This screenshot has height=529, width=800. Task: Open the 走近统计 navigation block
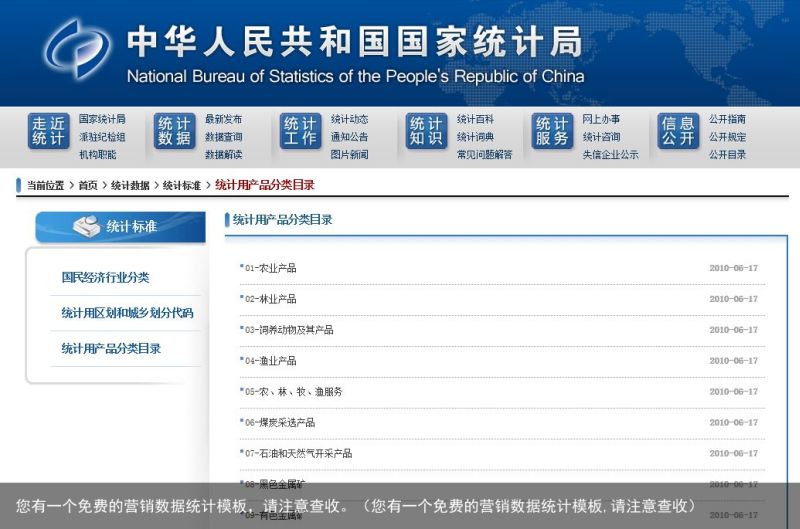tap(48, 131)
